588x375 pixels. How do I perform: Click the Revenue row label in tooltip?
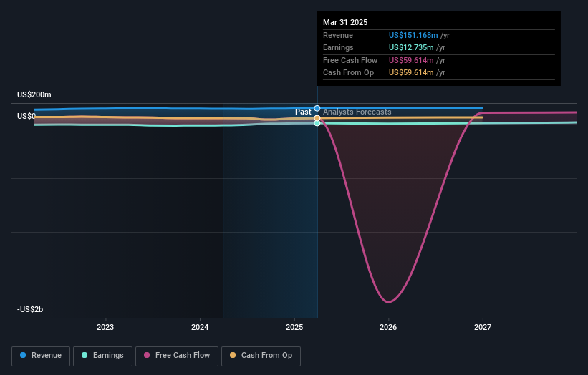(x=338, y=35)
